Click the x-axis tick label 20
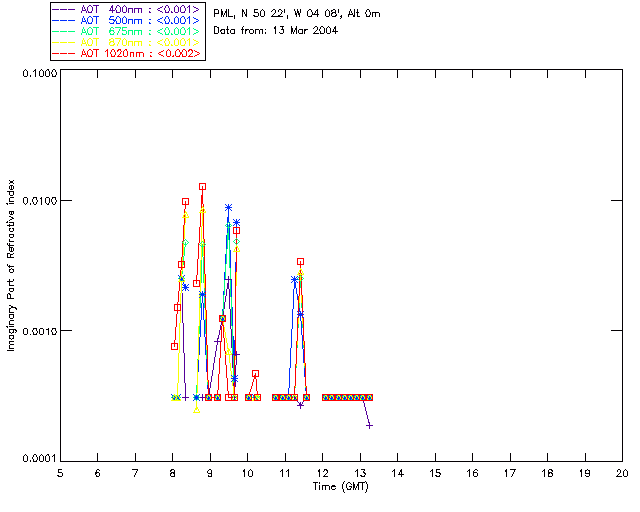The width and height of the screenshot is (640, 512). pos(622,473)
